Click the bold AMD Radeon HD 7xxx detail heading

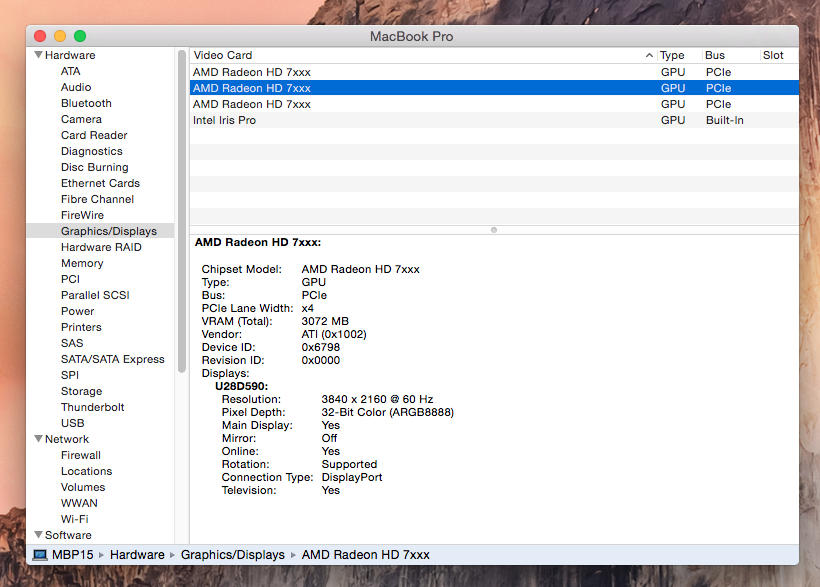[x=258, y=242]
